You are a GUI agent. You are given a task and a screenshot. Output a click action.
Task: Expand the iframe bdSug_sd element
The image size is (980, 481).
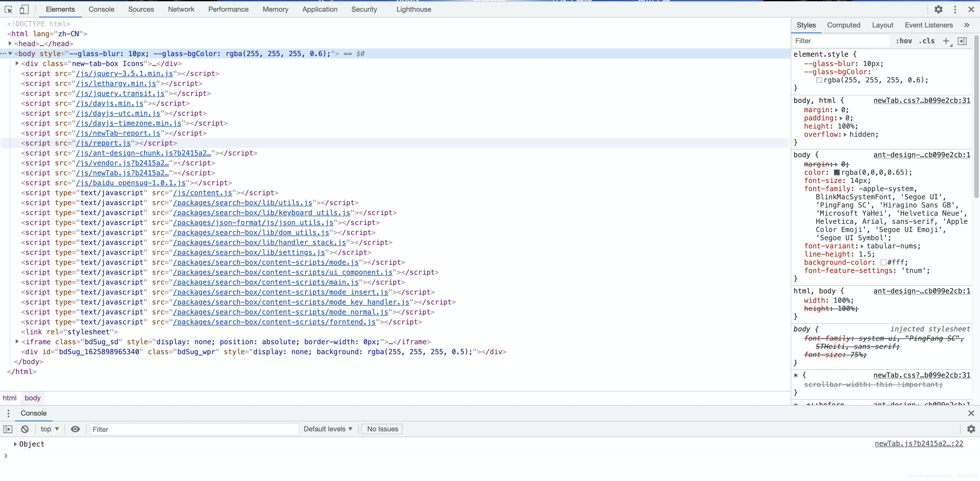tap(17, 342)
